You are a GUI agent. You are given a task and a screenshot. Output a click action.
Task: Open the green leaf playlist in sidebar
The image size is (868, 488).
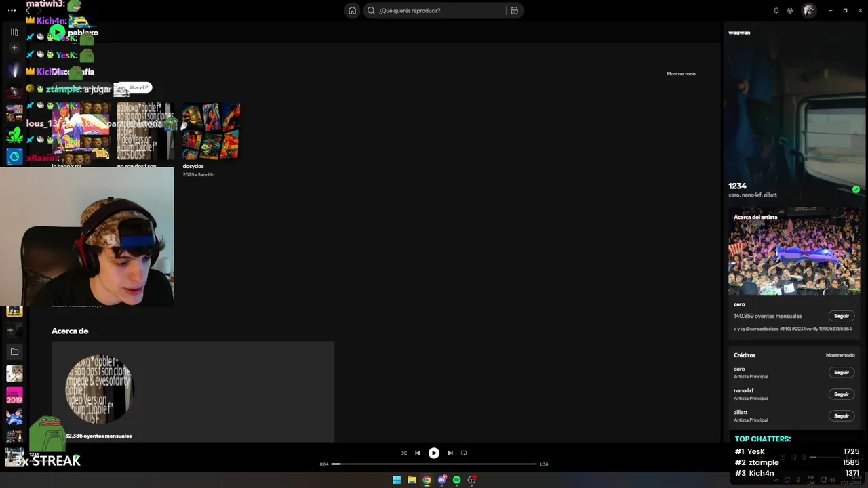pyautogui.click(x=14, y=135)
